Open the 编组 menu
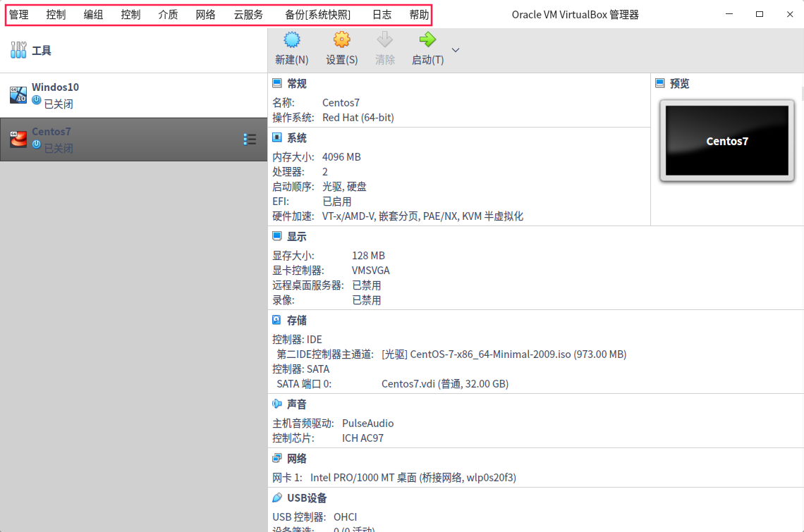The image size is (804, 532). pos(93,15)
